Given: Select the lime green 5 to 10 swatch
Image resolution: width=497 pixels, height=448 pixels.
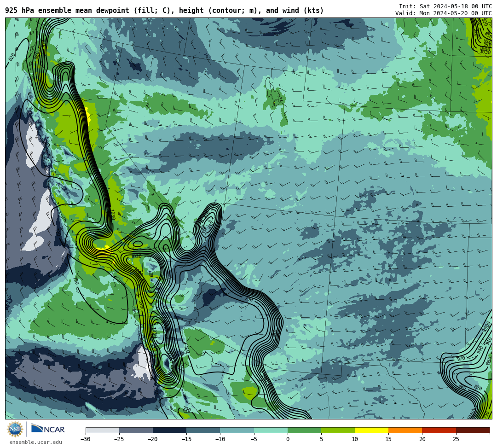Looking at the screenshot, I should 338,430.
